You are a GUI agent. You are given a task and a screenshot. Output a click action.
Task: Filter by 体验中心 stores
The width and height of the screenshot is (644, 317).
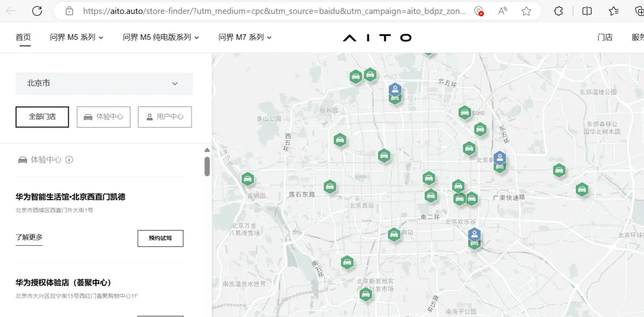[x=104, y=116]
